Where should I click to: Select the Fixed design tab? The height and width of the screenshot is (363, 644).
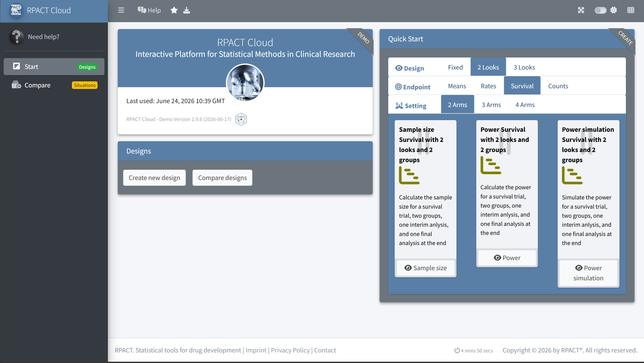coord(455,67)
